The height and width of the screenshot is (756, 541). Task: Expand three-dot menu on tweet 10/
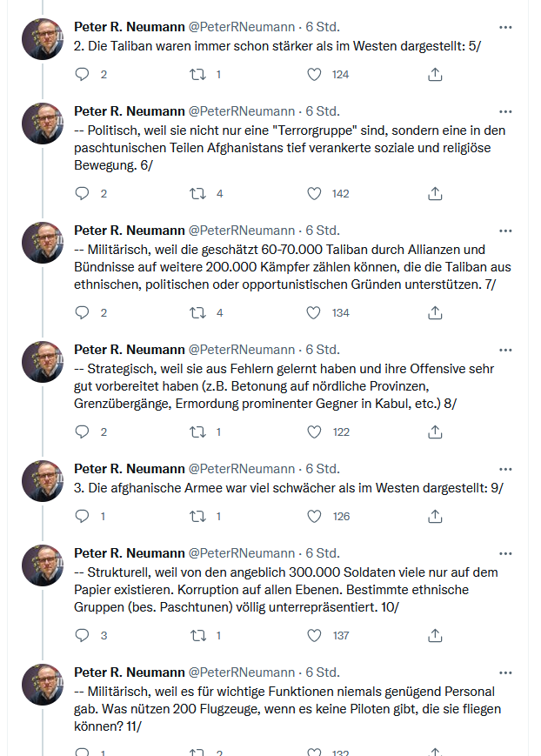(x=506, y=553)
